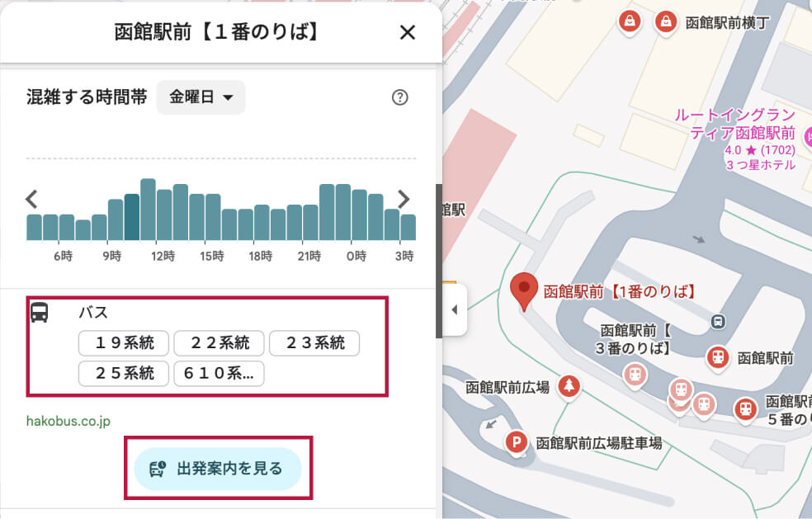The height and width of the screenshot is (519, 812).
Task: Select the 610系 bus route chip
Action: tap(219, 374)
